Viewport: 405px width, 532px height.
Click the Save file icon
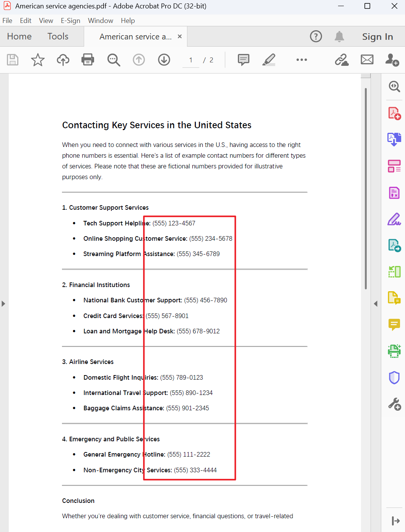[x=13, y=60]
